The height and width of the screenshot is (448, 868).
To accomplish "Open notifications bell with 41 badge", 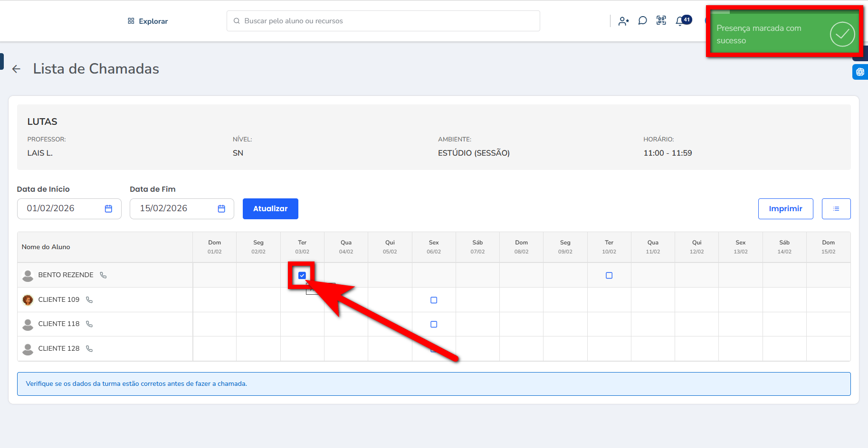I will click(680, 21).
